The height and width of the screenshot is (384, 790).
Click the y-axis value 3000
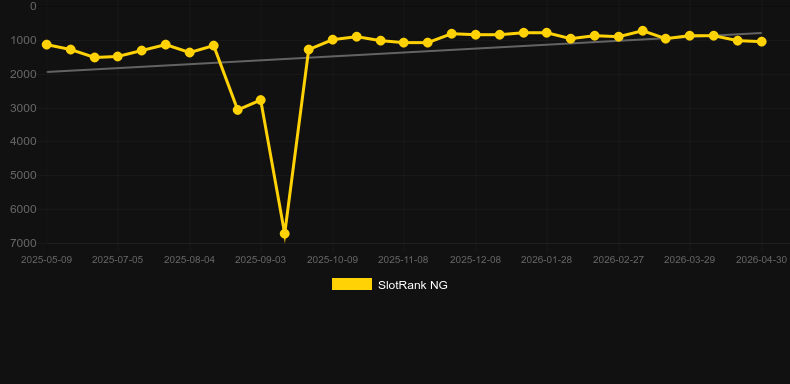[23, 108]
